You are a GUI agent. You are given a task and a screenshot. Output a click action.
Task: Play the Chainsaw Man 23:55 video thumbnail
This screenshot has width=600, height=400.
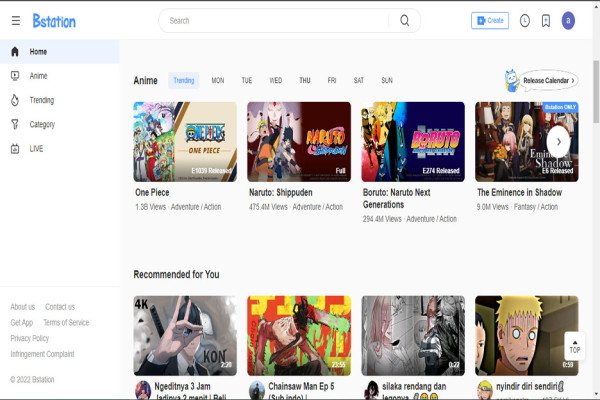299,336
